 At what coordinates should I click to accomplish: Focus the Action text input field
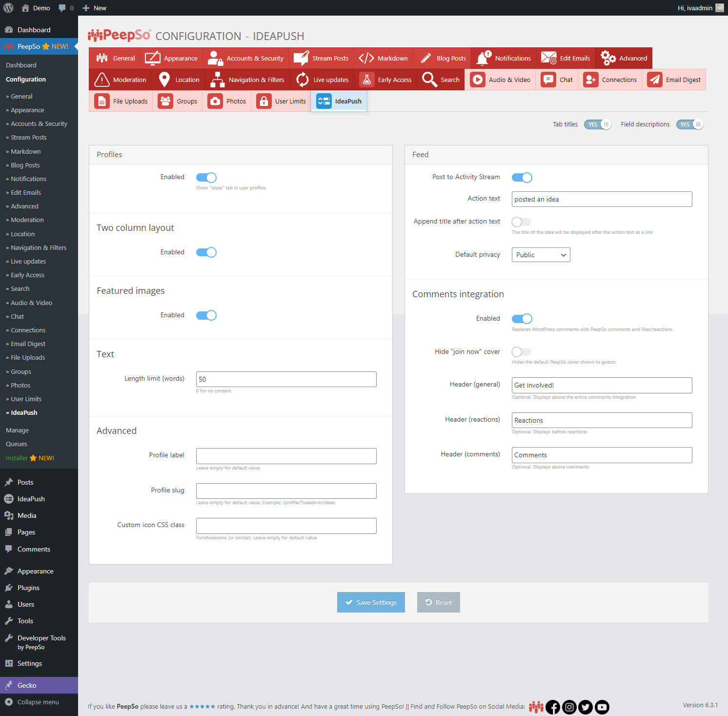point(602,199)
